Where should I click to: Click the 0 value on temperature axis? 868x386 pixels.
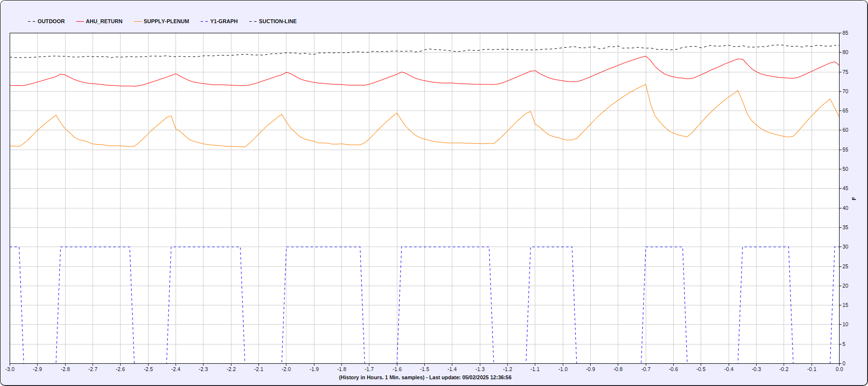844,363
